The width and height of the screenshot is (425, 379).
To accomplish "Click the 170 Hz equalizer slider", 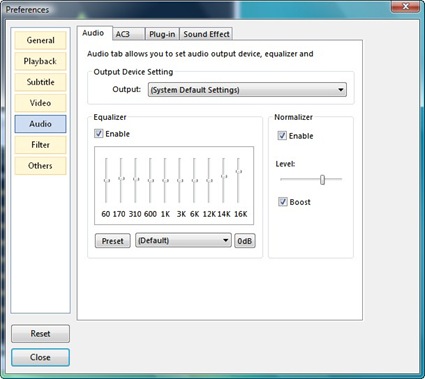I will coord(121,179).
